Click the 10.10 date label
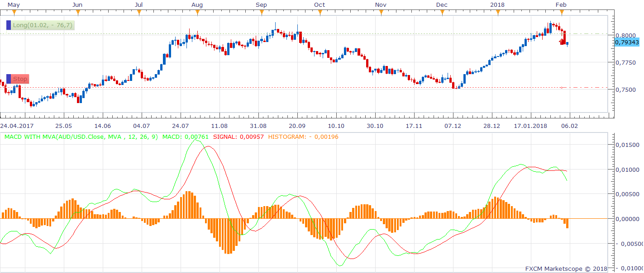This screenshot has width=644, height=273. [x=336, y=126]
